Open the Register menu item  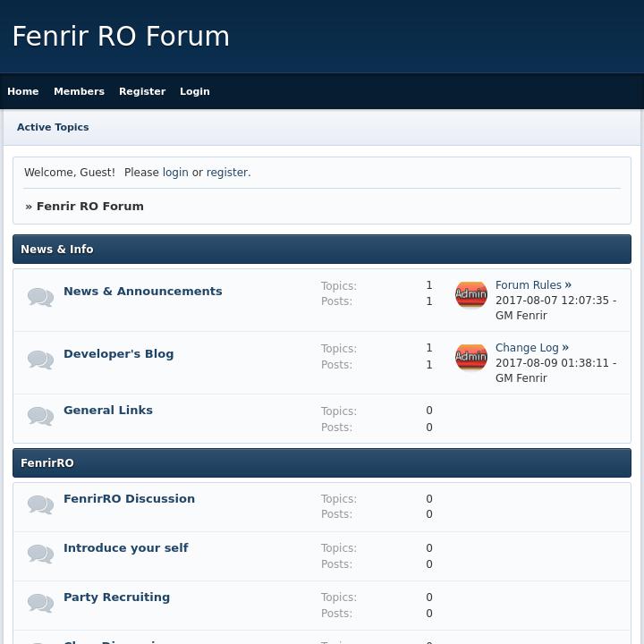pos(142,91)
